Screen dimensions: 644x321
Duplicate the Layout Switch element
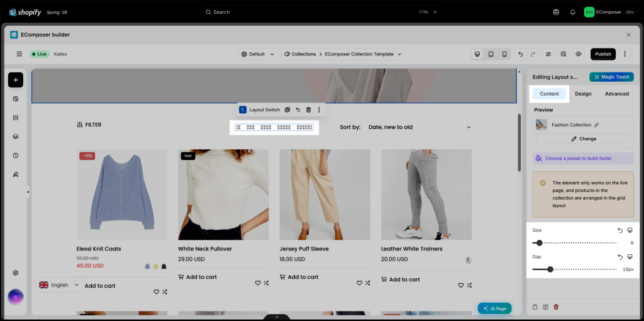click(x=287, y=110)
